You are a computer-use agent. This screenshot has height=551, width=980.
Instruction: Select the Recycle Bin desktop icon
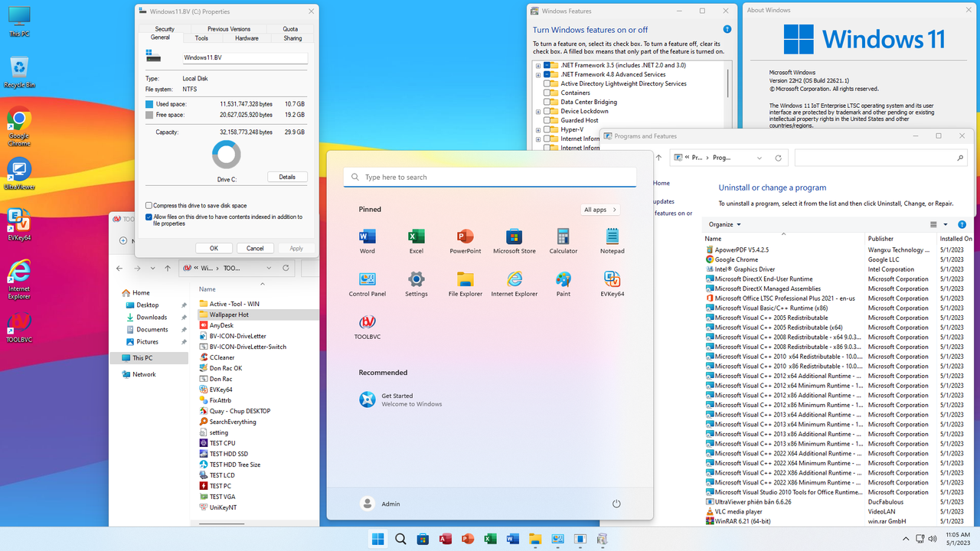tap(19, 72)
